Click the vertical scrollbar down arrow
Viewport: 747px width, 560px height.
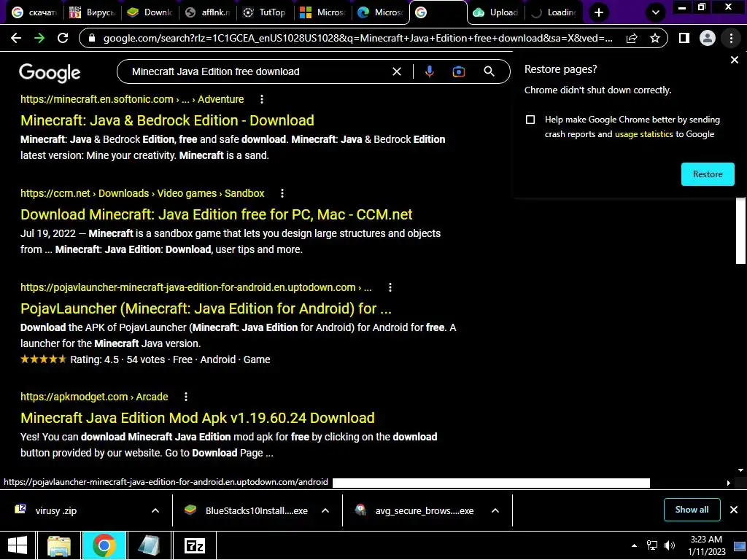click(740, 470)
